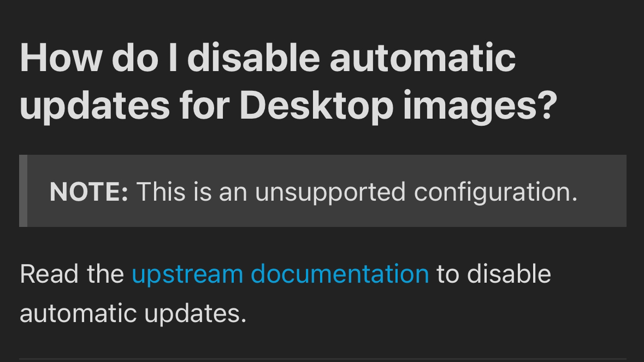Click the word "images?" in the heading

tap(480, 106)
